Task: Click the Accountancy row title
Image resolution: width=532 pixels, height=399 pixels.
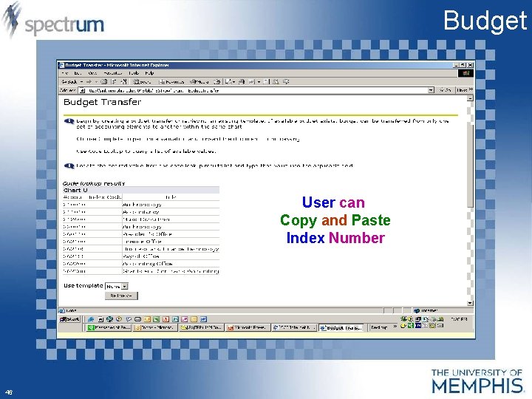Action: [x=141, y=212]
